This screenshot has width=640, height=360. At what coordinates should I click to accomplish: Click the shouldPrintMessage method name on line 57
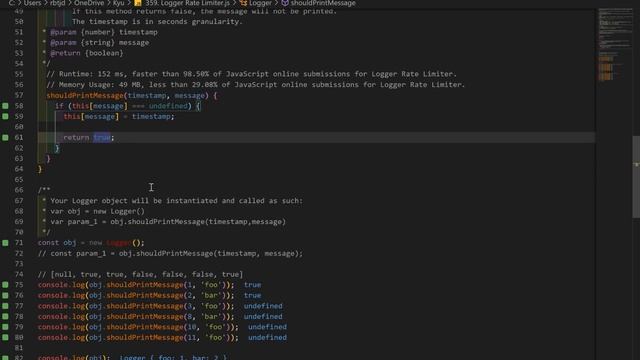pyautogui.click(x=85, y=96)
